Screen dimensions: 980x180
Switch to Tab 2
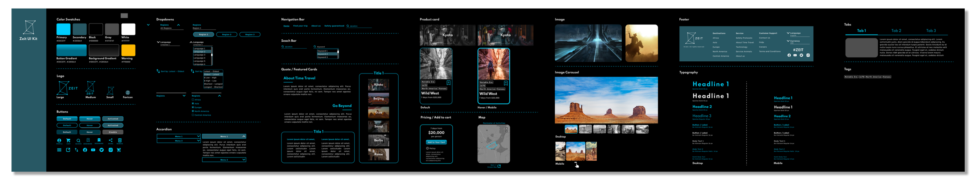point(896,31)
